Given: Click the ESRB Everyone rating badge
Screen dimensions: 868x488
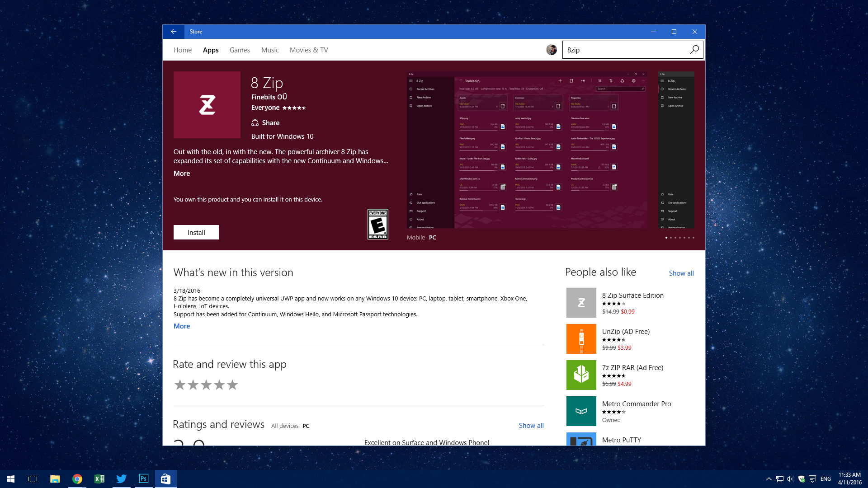Looking at the screenshot, I should click(378, 224).
